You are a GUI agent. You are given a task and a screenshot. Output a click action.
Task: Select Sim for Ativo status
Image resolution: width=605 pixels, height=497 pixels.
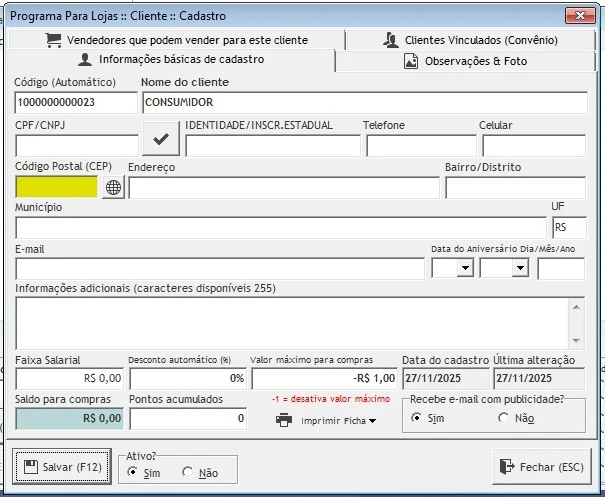coord(133,473)
